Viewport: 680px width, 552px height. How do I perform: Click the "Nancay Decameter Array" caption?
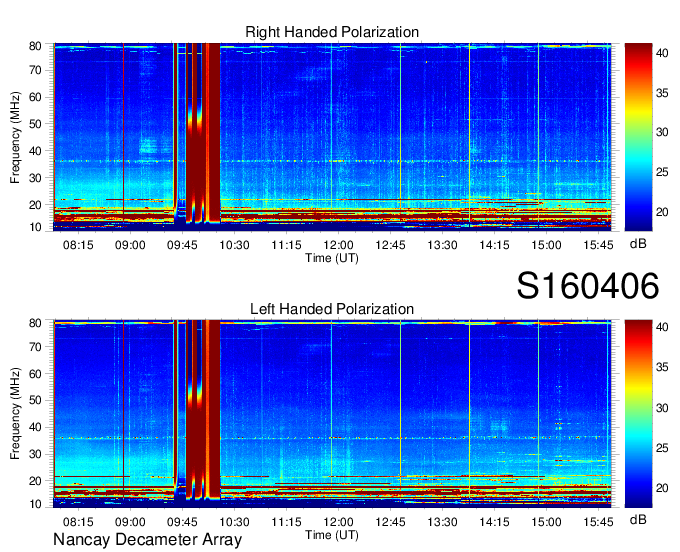[x=147, y=540]
